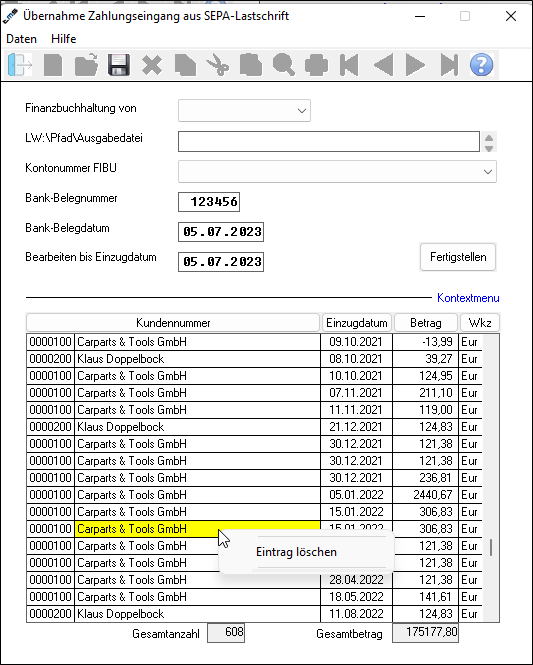Expand the Kontonummer FIBU combo box
The height and width of the screenshot is (665, 533).
pyautogui.click(x=337, y=172)
